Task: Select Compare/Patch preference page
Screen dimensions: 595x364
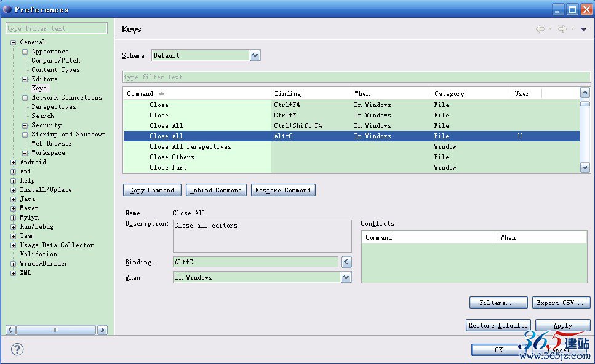Action: coord(56,60)
